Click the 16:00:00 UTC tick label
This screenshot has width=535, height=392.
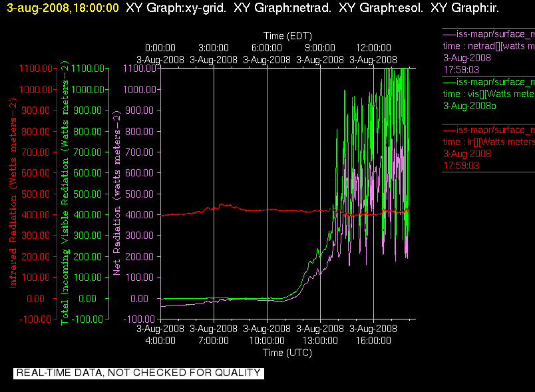point(373,341)
